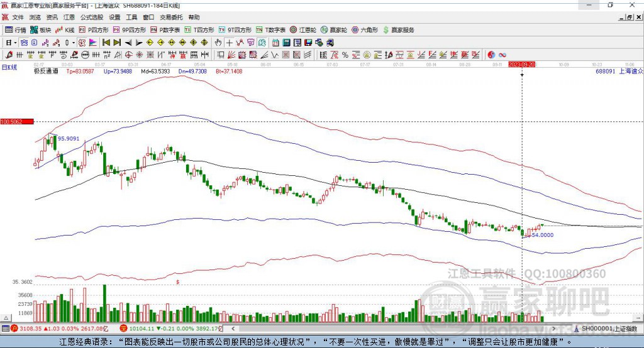
Task: Click the horizontal scrollbar track below the chart
Action: [394, 329]
